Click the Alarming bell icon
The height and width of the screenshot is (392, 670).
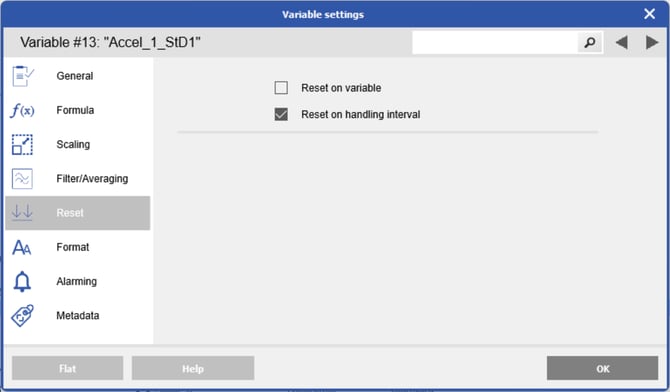click(x=22, y=281)
